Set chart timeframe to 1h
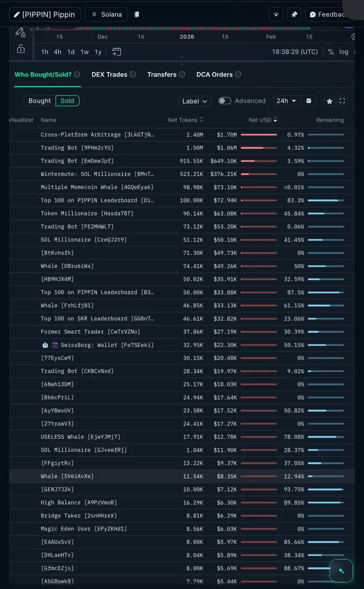This screenshot has width=364, height=589. pos(45,52)
